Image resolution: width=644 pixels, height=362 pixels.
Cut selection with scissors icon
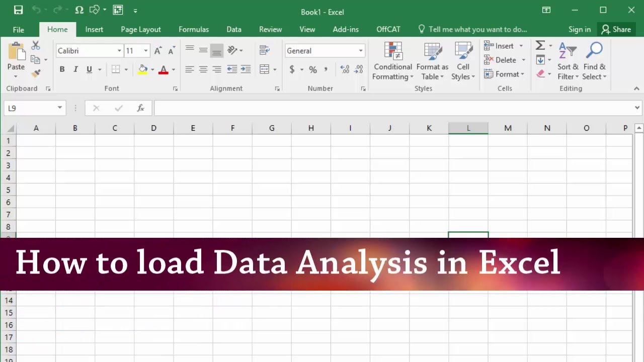(x=35, y=46)
